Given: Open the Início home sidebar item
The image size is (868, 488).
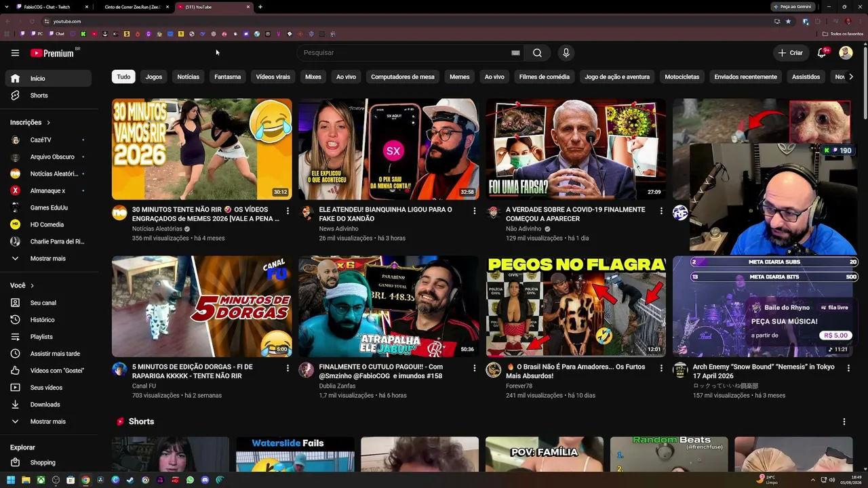Looking at the screenshot, I should (47, 79).
